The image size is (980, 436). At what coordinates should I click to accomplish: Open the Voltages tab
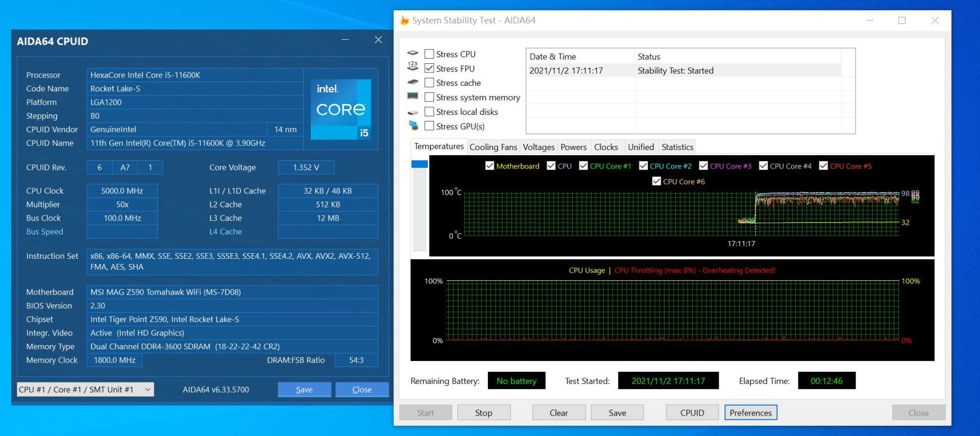(x=538, y=147)
